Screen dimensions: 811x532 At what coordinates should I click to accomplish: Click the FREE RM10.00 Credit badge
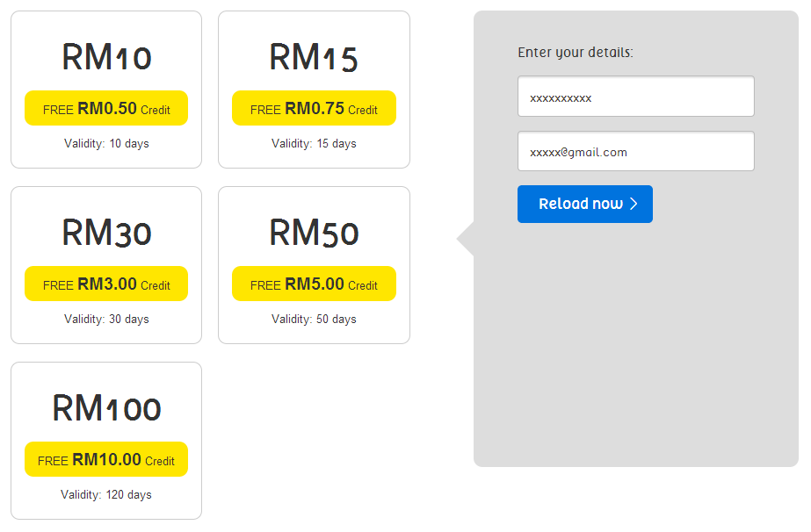tap(106, 460)
